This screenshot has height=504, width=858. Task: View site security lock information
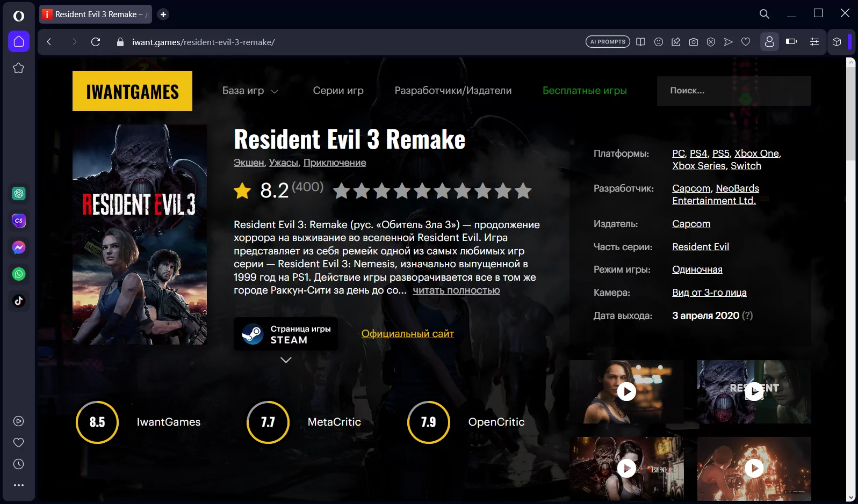tap(120, 42)
